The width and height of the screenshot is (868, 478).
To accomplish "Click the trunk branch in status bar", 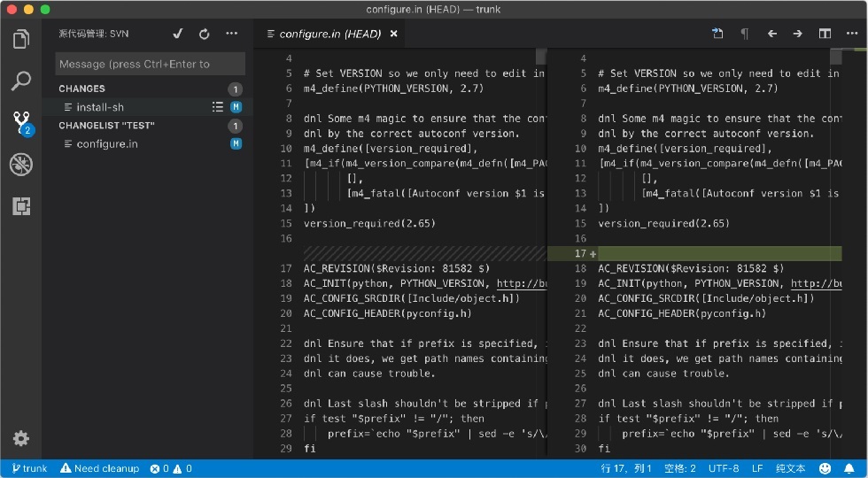I will point(29,468).
